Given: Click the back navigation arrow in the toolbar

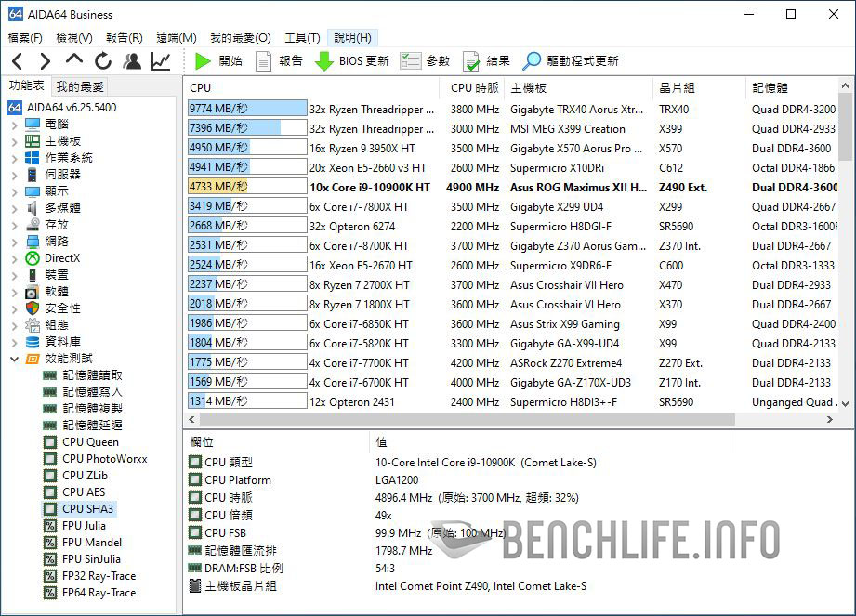Looking at the screenshot, I should [17, 61].
